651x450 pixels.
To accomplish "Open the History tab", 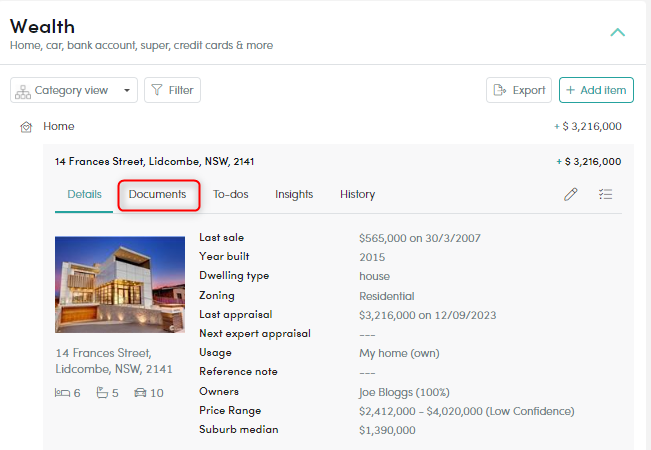I will 357,194.
